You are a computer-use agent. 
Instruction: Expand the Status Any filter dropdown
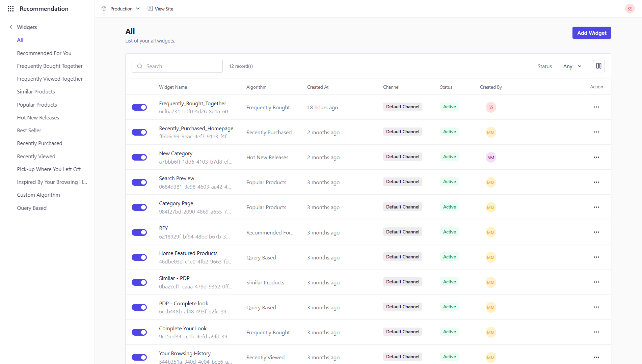click(x=572, y=66)
